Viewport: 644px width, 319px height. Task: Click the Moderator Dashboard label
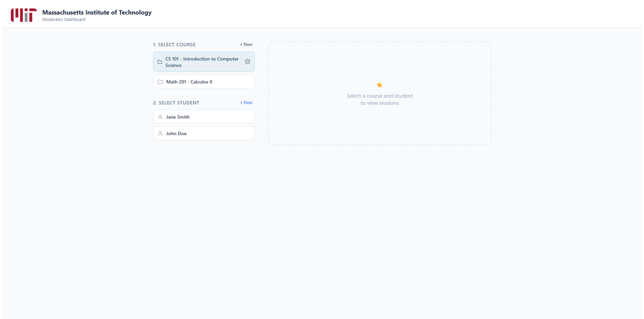point(64,19)
